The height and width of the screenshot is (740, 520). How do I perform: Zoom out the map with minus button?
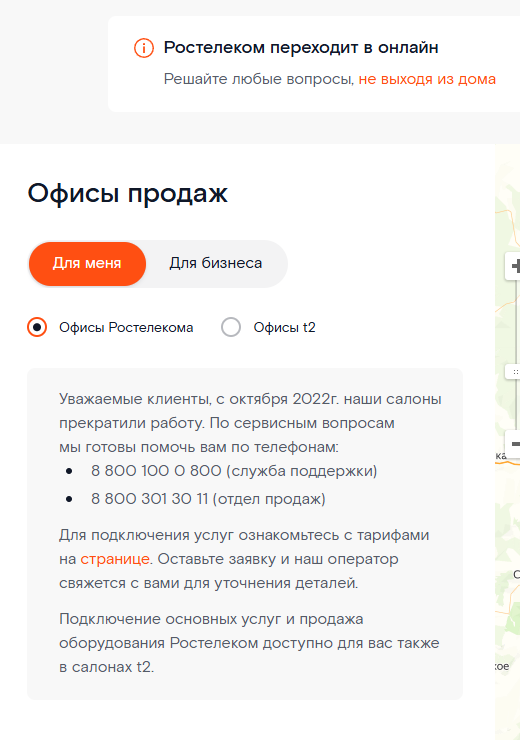(513, 444)
